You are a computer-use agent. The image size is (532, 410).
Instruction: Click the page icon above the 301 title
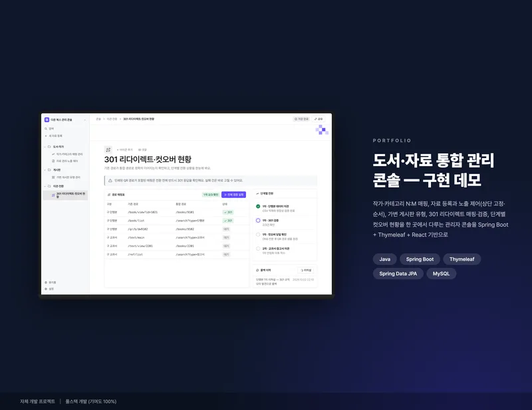tap(108, 150)
